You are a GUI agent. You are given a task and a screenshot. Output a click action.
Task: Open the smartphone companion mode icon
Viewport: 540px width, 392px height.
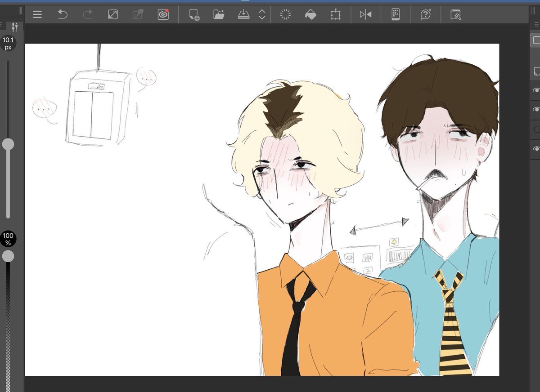396,14
